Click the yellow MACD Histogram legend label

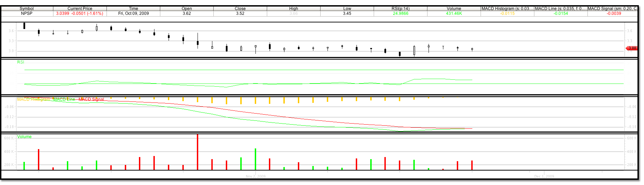pos(33,99)
